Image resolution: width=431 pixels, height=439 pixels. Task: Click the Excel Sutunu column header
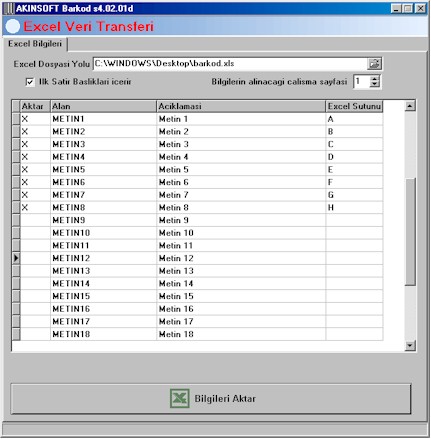pos(354,106)
